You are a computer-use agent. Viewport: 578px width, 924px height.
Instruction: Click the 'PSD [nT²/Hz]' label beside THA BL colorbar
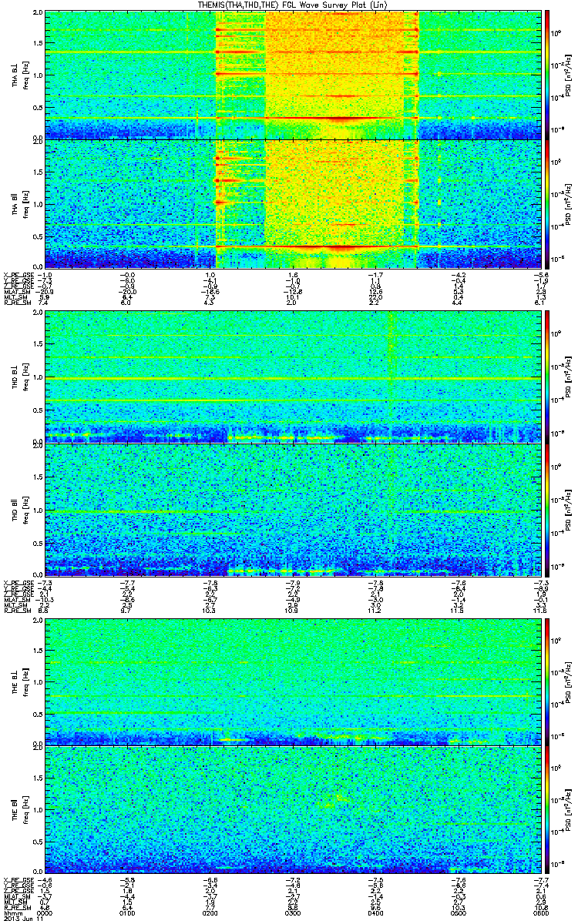point(569,75)
